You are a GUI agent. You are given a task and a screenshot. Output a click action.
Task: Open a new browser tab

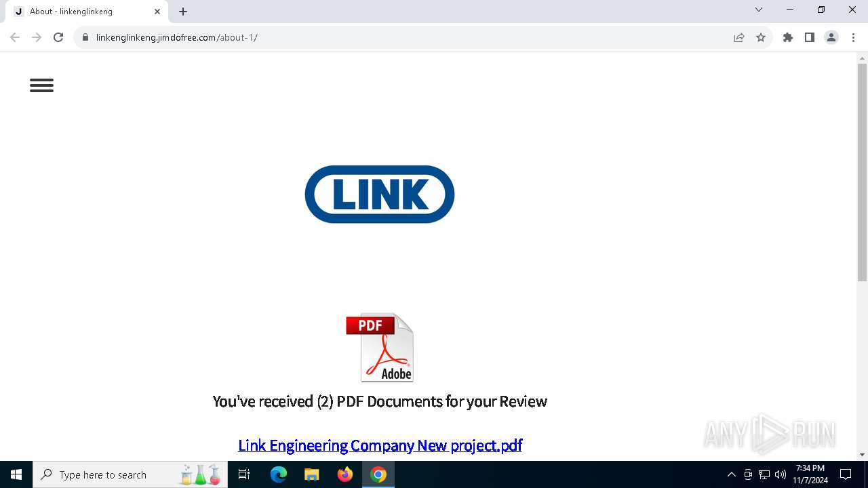(183, 12)
